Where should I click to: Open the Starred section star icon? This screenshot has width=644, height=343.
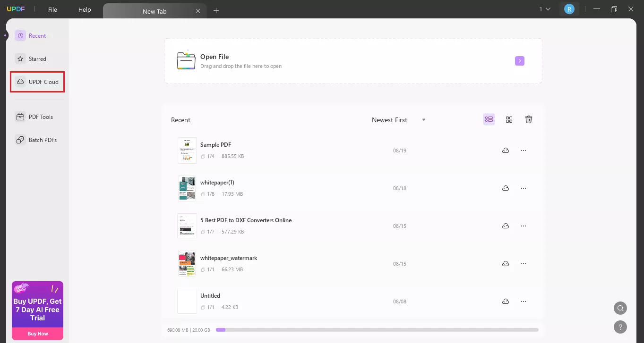click(x=20, y=59)
